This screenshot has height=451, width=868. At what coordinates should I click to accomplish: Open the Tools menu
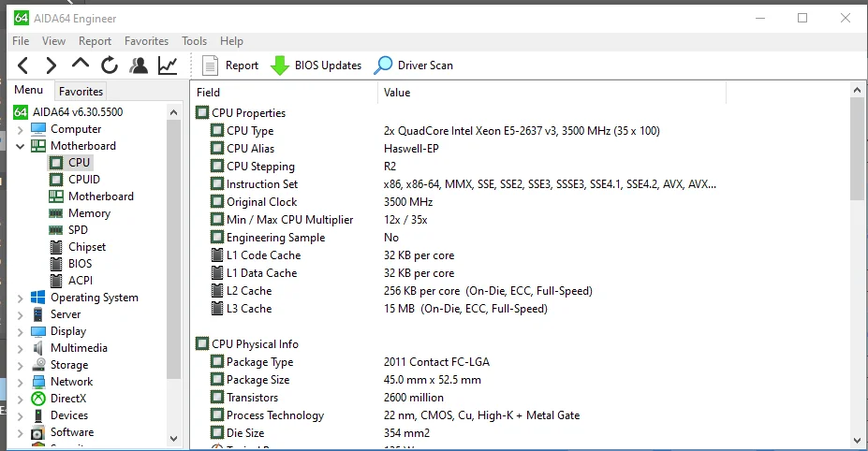195,41
